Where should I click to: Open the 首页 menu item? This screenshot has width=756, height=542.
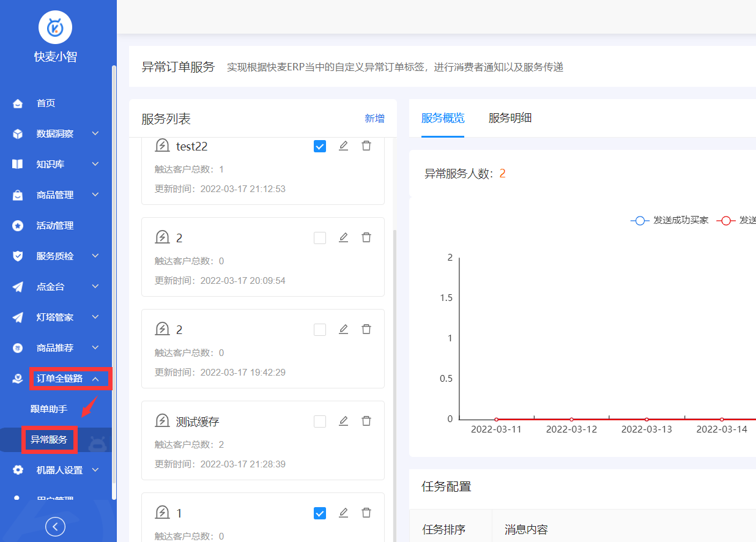pyautogui.click(x=46, y=103)
